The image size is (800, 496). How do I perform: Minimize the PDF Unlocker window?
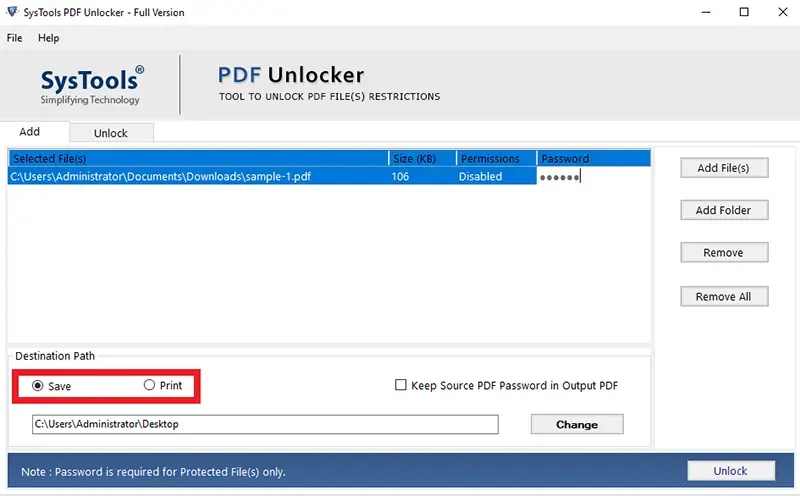pos(706,12)
